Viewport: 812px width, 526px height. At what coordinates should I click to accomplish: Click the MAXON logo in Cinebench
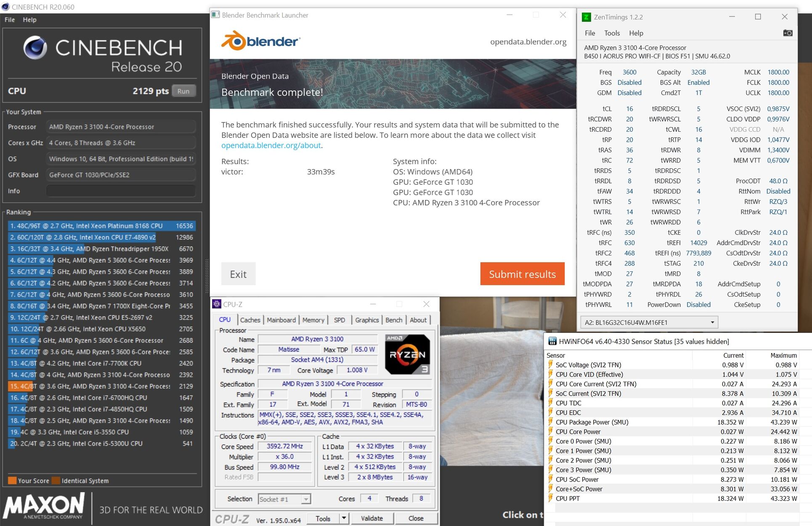click(44, 506)
